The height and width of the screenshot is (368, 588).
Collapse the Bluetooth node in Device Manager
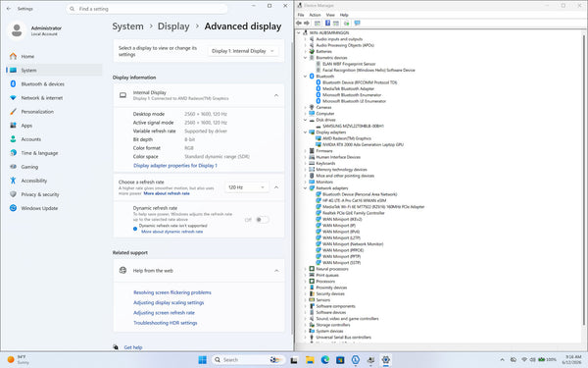(305, 77)
